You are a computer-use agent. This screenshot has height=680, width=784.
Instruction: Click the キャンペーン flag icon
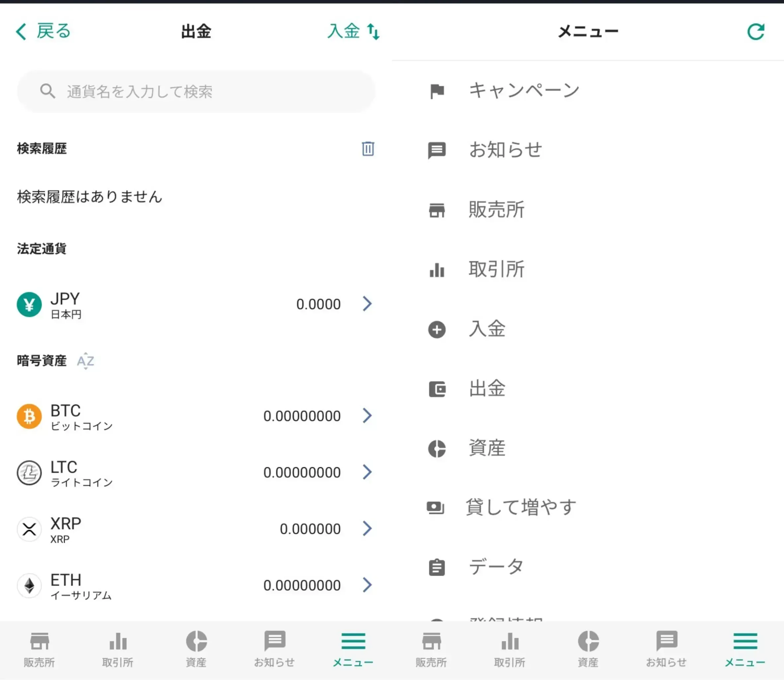tap(437, 91)
